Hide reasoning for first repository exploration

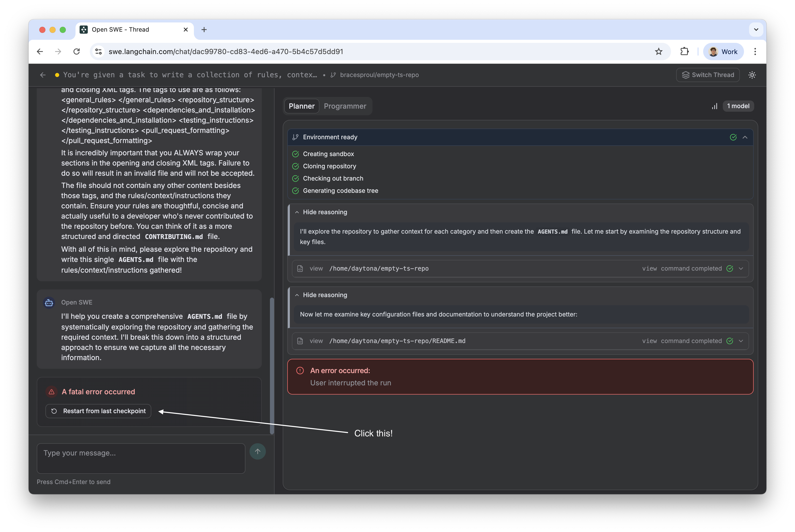tap(321, 212)
